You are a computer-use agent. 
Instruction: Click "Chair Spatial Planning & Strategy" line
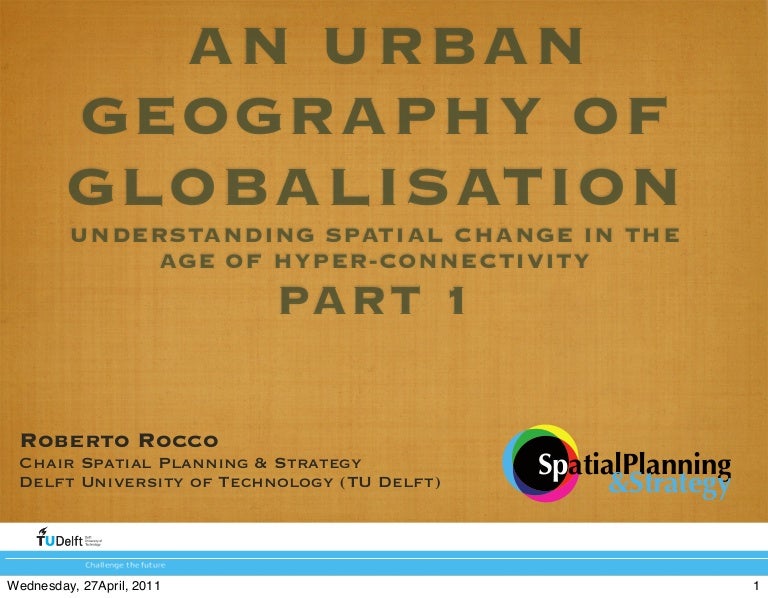[x=190, y=463]
